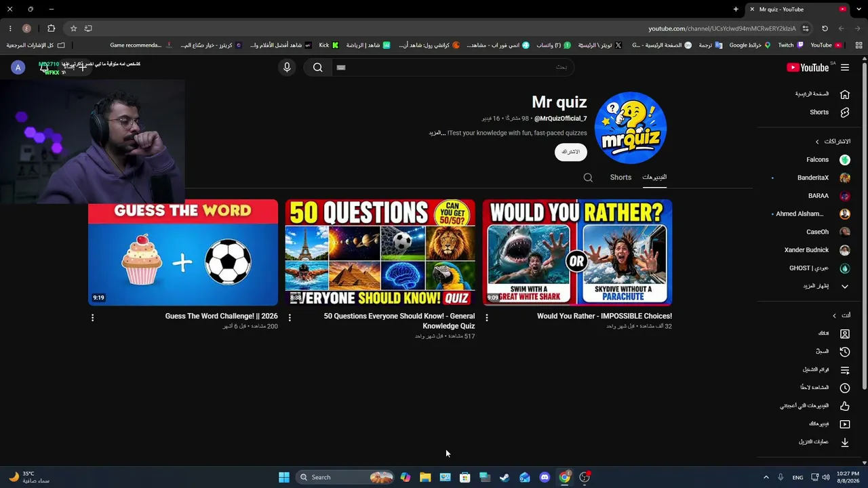Search within the Mr quiz channel
This screenshot has width=868, height=488.
pyautogui.click(x=588, y=178)
